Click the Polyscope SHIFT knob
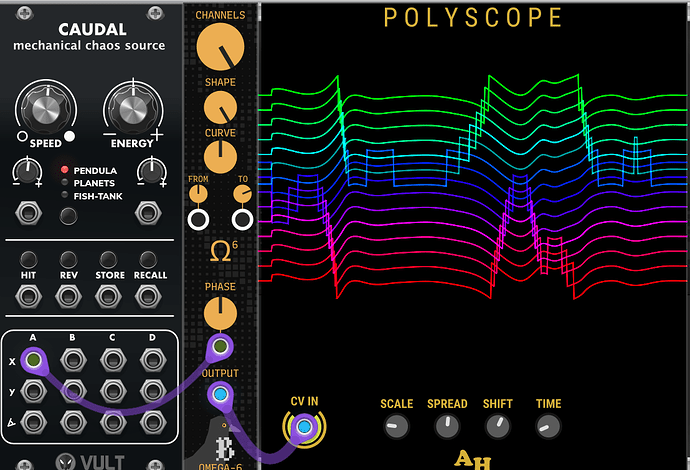Image resolution: width=690 pixels, height=470 pixels. point(497,426)
